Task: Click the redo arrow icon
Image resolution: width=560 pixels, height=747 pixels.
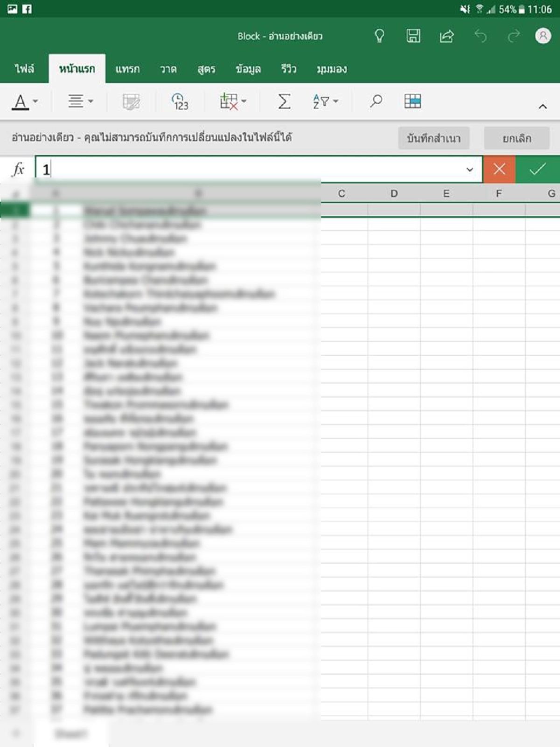Action: point(513,36)
